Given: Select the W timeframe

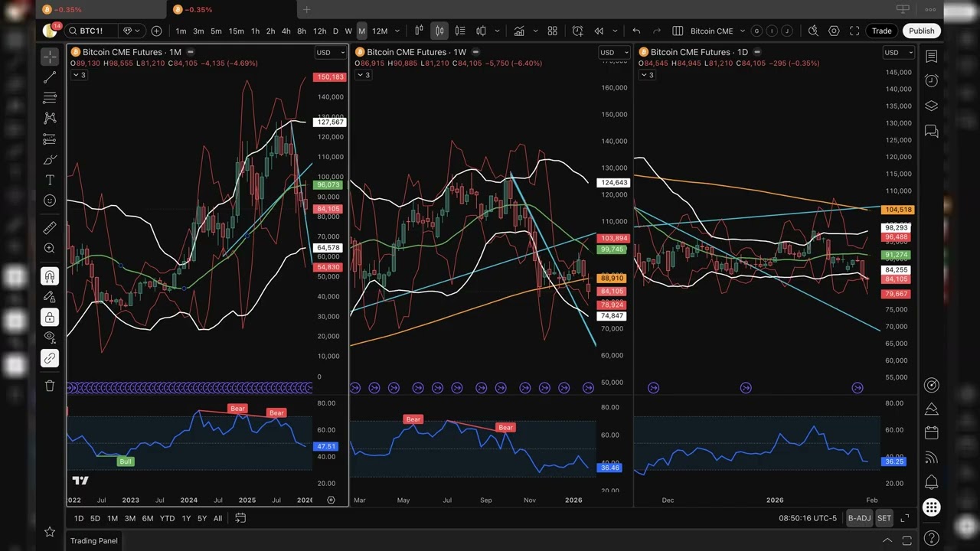Looking at the screenshot, I should (348, 31).
